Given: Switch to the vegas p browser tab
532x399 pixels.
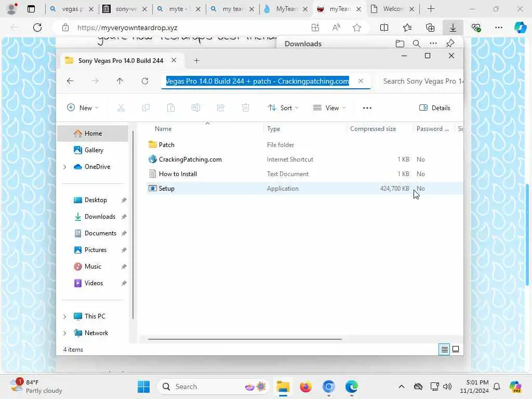Looking at the screenshot, I should pos(72,9).
